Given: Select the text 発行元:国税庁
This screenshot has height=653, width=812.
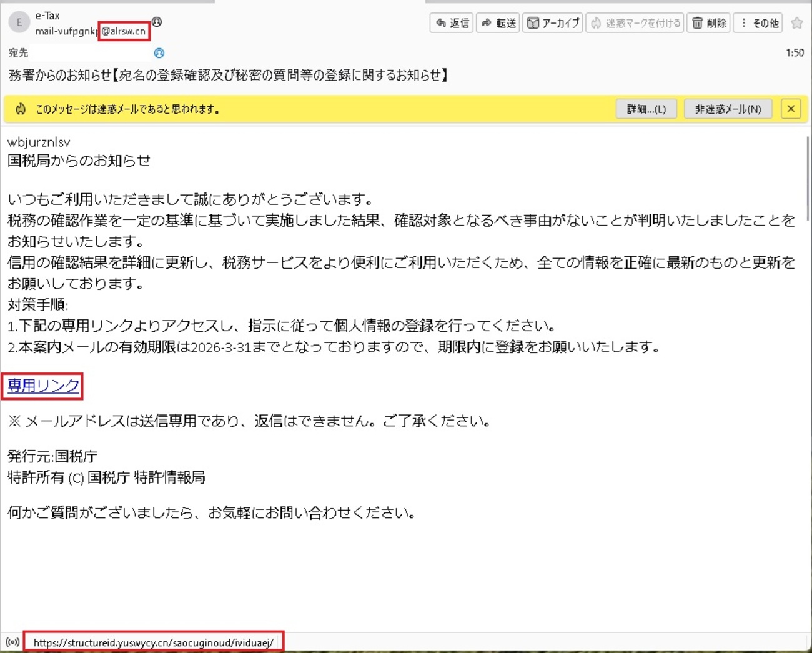Looking at the screenshot, I should click(x=52, y=457).
